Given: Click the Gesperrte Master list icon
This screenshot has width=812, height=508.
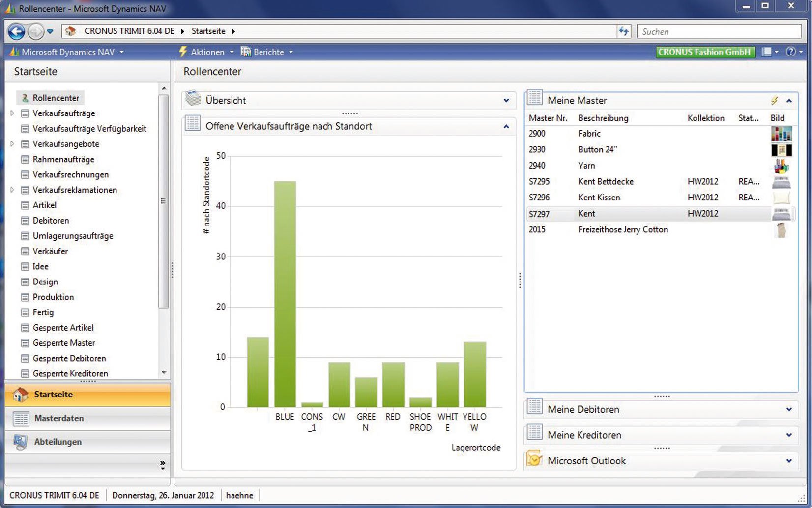Looking at the screenshot, I should pos(25,343).
